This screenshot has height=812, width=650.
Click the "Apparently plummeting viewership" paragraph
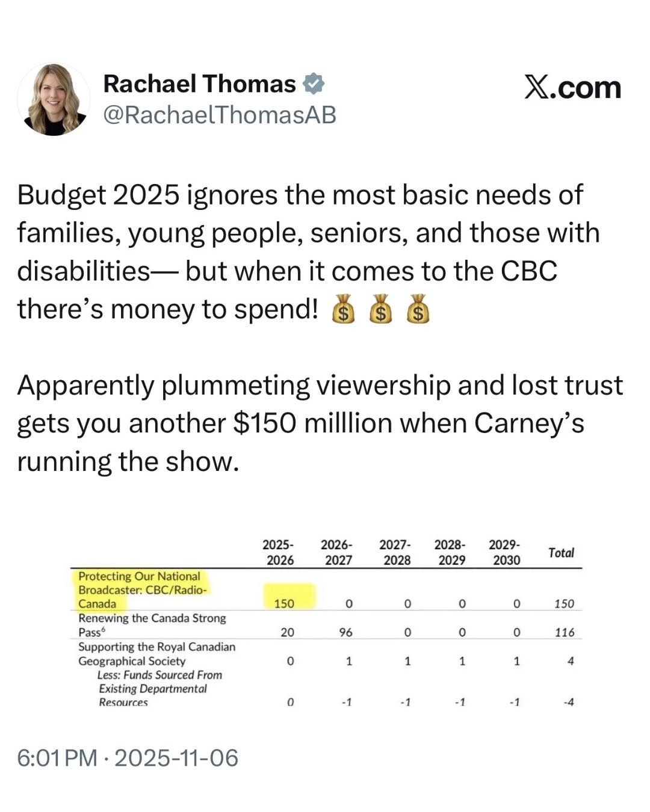point(319,423)
